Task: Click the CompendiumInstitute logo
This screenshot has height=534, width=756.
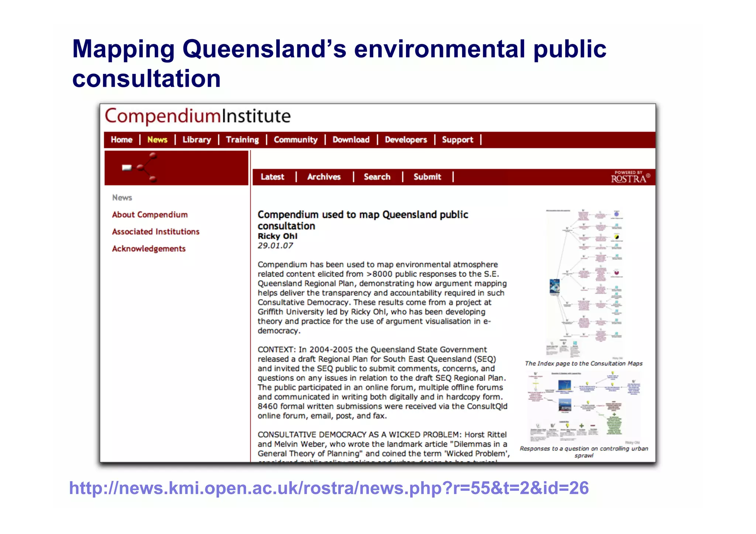Action: coord(198,116)
